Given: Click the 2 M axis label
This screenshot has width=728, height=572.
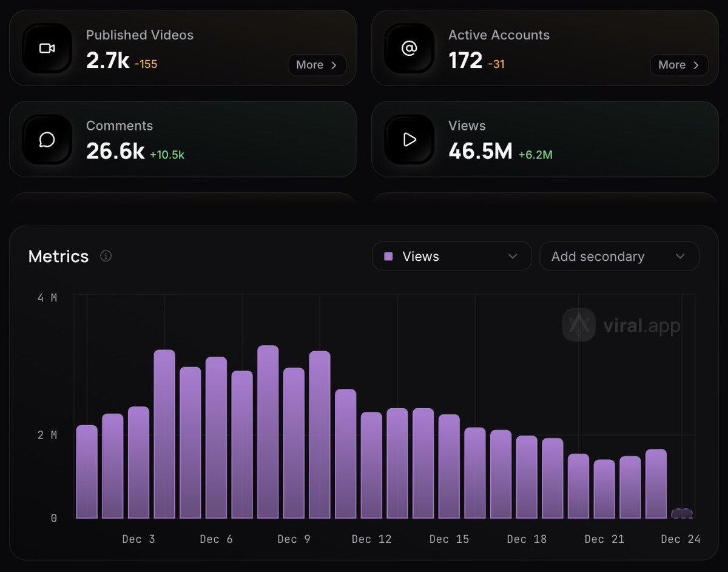Looking at the screenshot, I should [47, 436].
